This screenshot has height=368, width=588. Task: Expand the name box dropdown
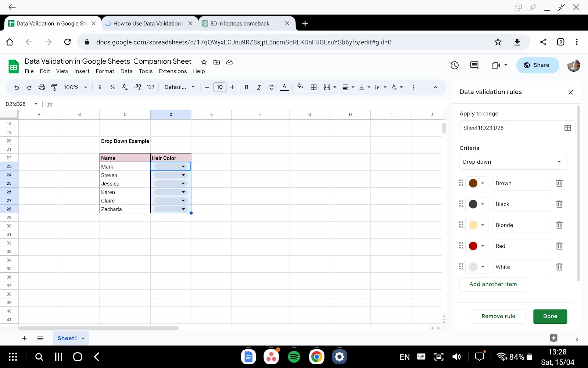(36, 104)
